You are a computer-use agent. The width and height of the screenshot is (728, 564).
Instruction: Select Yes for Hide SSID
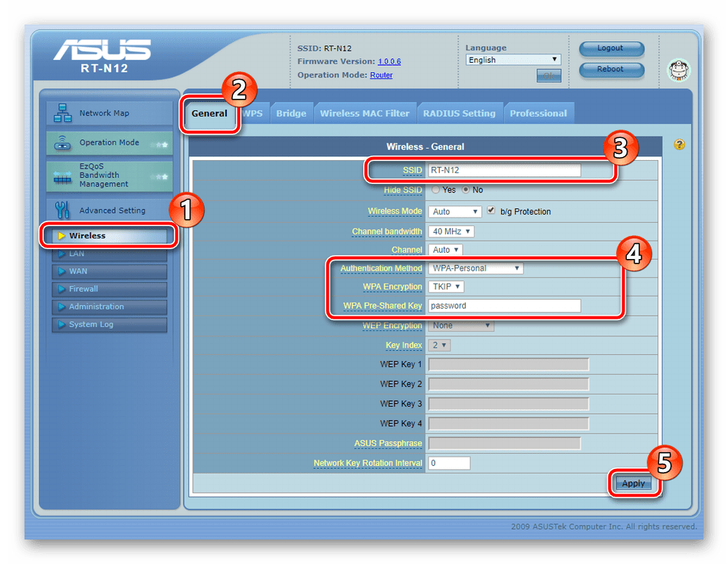click(435, 190)
